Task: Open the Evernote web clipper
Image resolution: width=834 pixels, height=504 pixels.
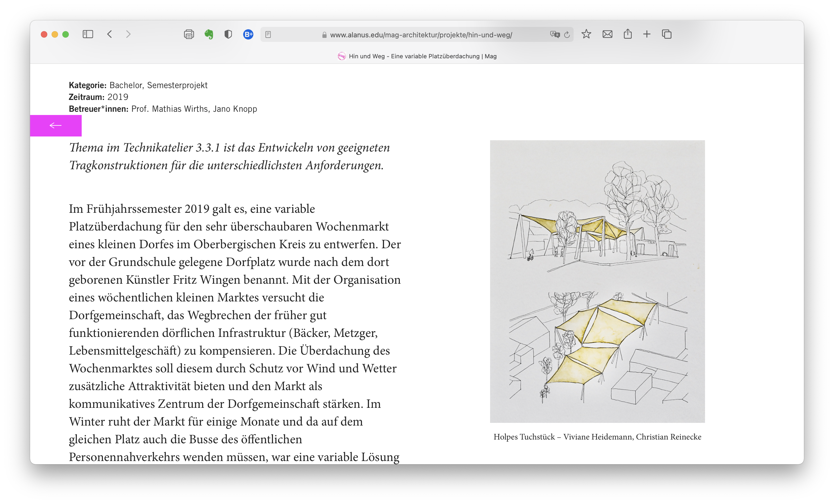Action: [209, 34]
